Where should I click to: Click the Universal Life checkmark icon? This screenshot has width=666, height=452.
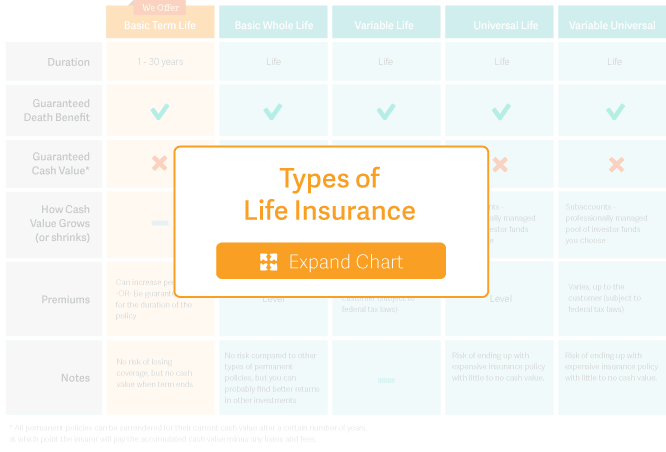[x=501, y=112]
